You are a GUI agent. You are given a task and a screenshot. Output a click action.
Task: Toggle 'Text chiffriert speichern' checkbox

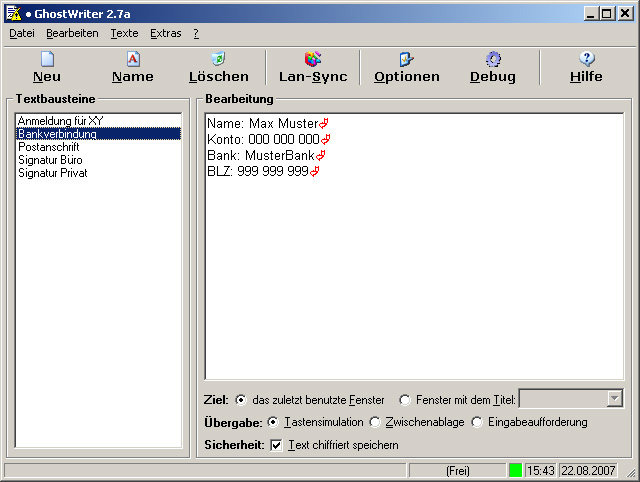[276, 445]
